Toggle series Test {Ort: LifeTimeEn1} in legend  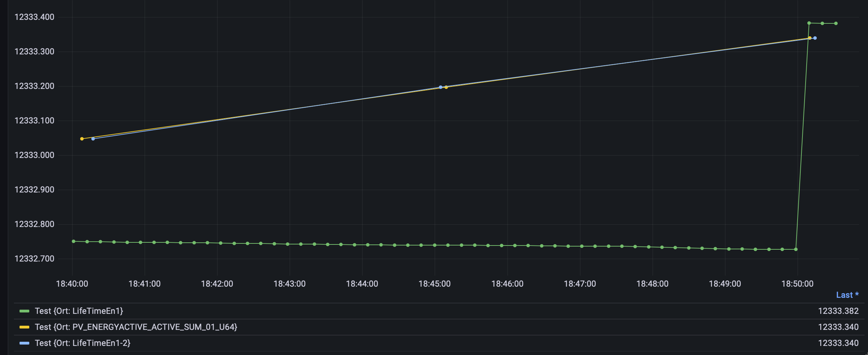coord(79,311)
